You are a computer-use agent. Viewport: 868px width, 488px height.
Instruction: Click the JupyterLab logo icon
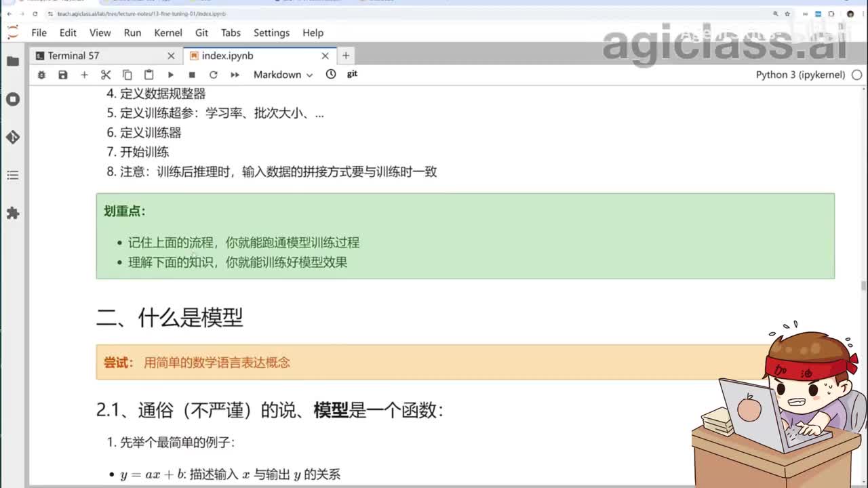[12, 32]
